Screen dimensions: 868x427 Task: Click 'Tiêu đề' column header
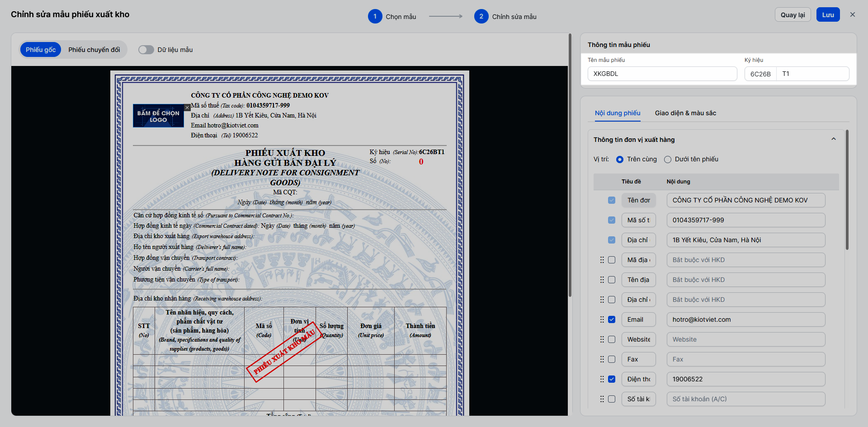coord(631,182)
